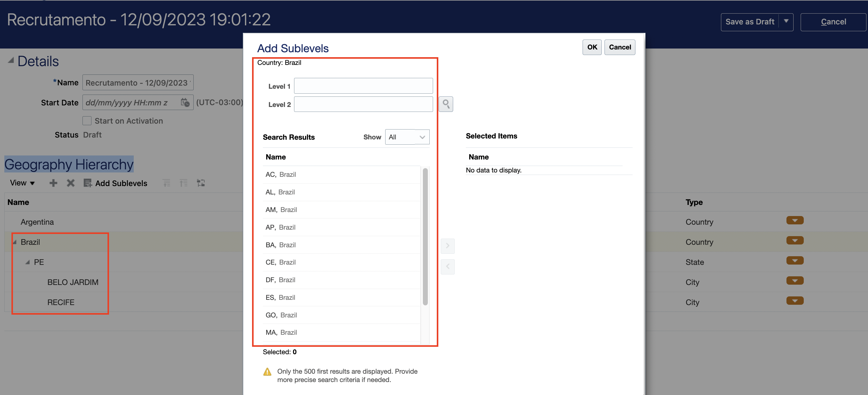Viewport: 868px width, 395px height.
Task: Select 'AM, Brazil' in search results
Action: click(x=341, y=210)
